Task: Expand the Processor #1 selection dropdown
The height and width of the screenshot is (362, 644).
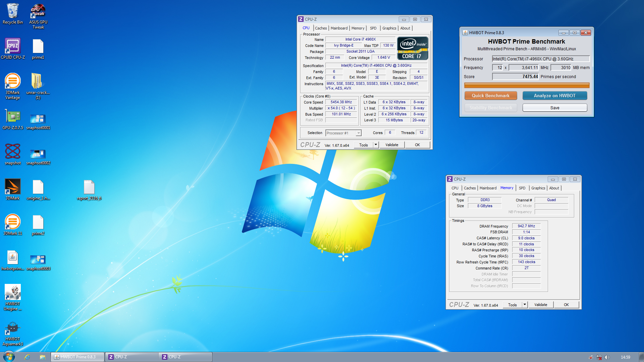Action: [x=359, y=133]
